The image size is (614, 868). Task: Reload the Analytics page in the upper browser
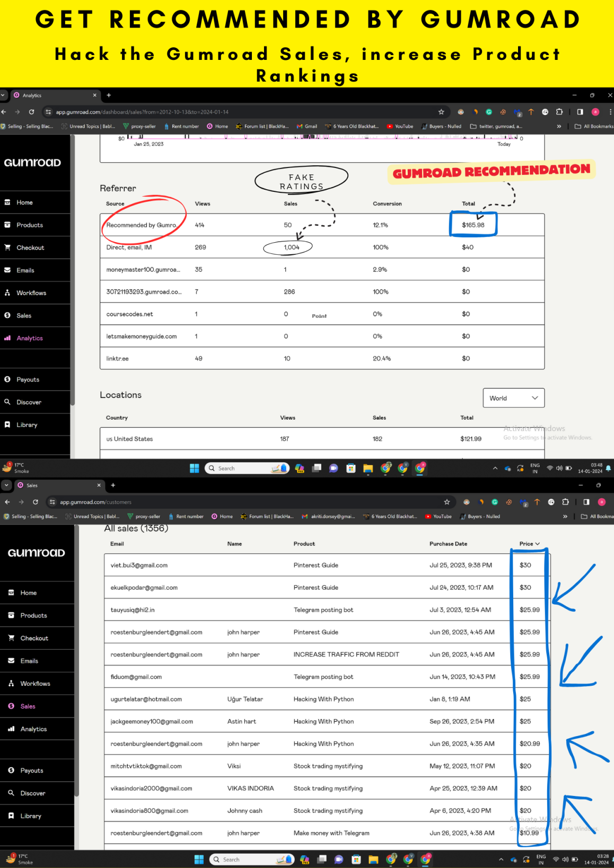click(x=31, y=112)
